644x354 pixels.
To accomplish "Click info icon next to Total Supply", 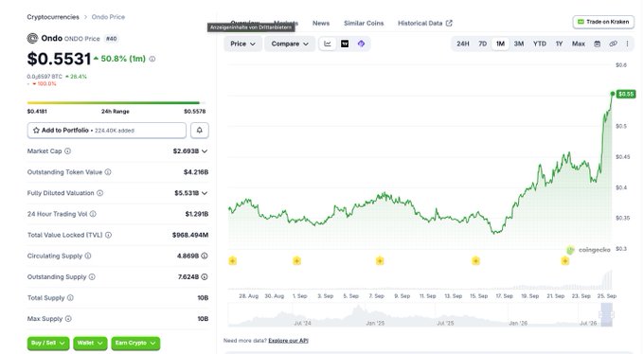I will click(70, 298).
